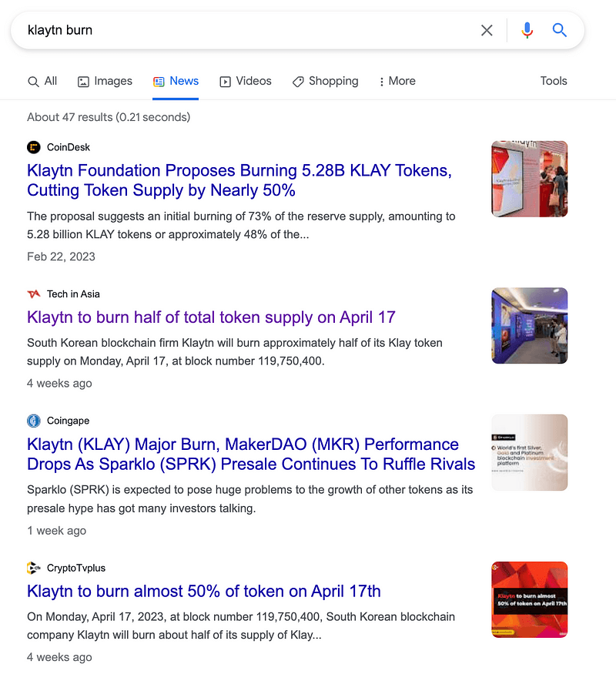
Task: Click the snippet starting The proposal suggests
Action: click(241, 226)
